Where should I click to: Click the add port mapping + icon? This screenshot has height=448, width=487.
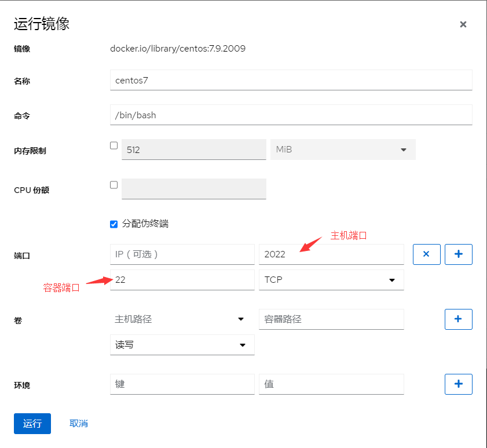458,254
